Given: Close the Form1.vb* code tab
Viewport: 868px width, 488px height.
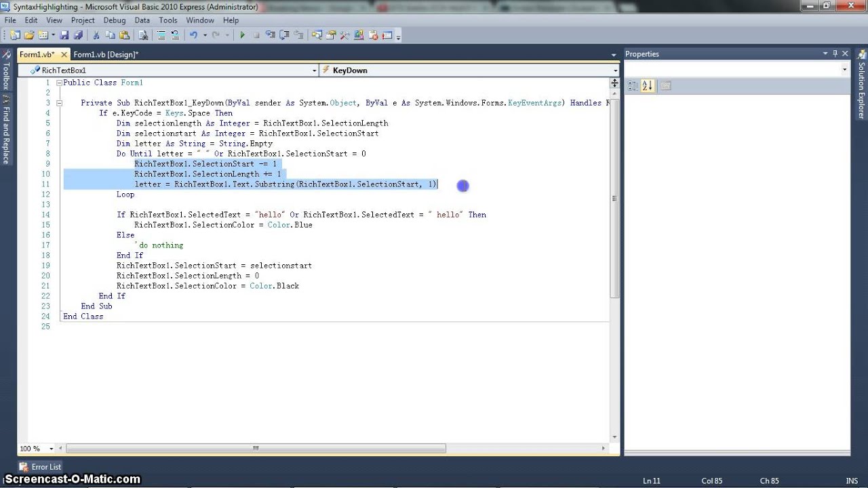Looking at the screenshot, I should pos(64,54).
